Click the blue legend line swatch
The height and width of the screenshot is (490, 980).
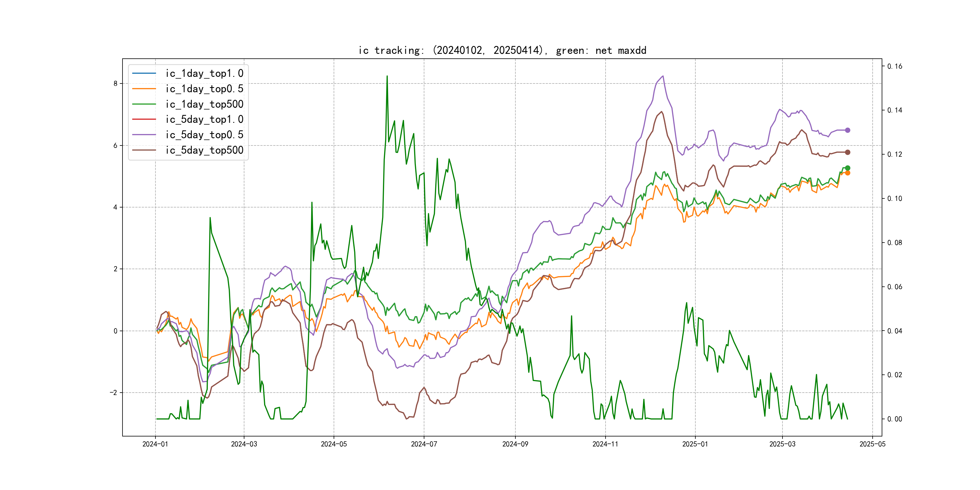[x=144, y=73]
